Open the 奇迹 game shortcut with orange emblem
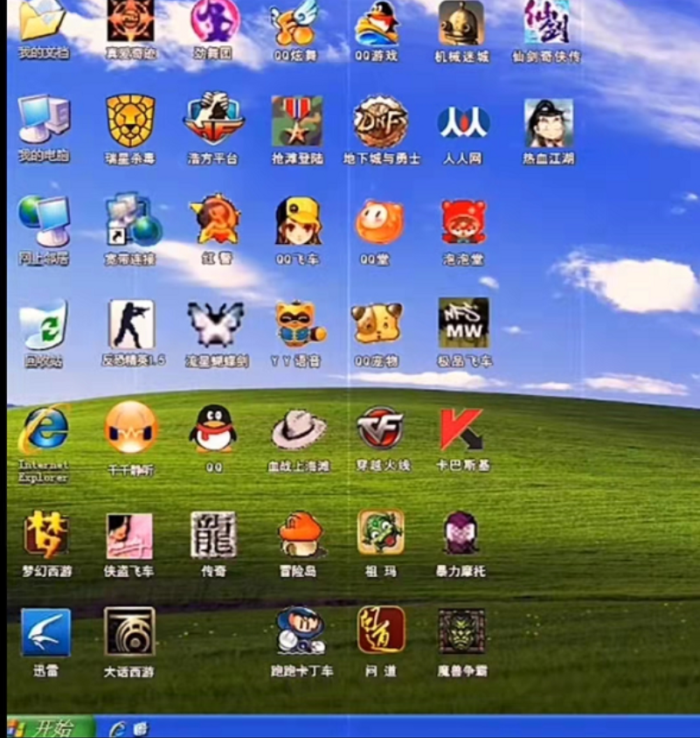 point(130,20)
